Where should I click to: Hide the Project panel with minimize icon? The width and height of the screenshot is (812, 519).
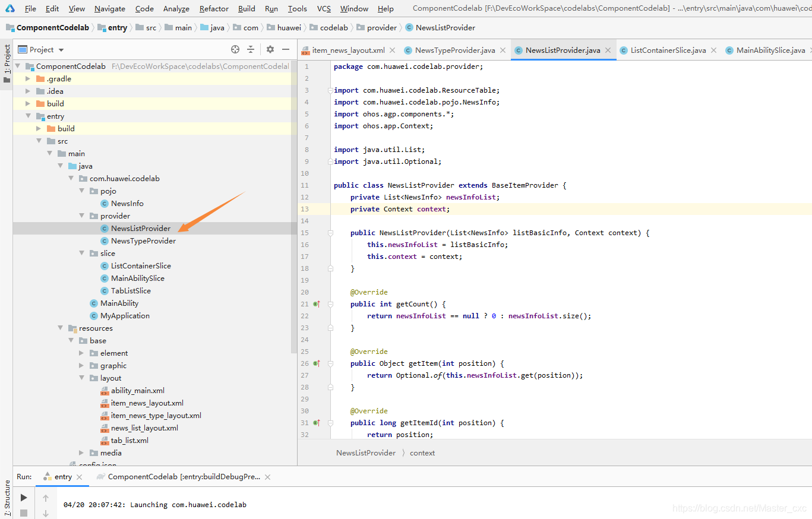pyautogui.click(x=286, y=49)
